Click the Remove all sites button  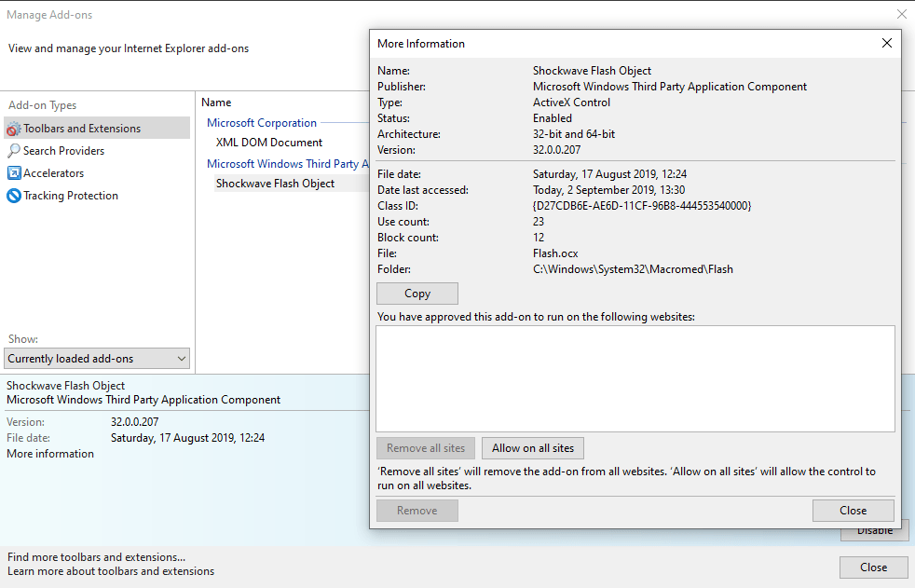pos(426,448)
